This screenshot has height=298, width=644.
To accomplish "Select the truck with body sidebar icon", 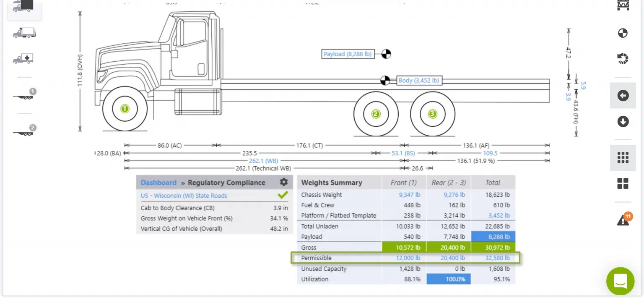I will click(24, 33).
